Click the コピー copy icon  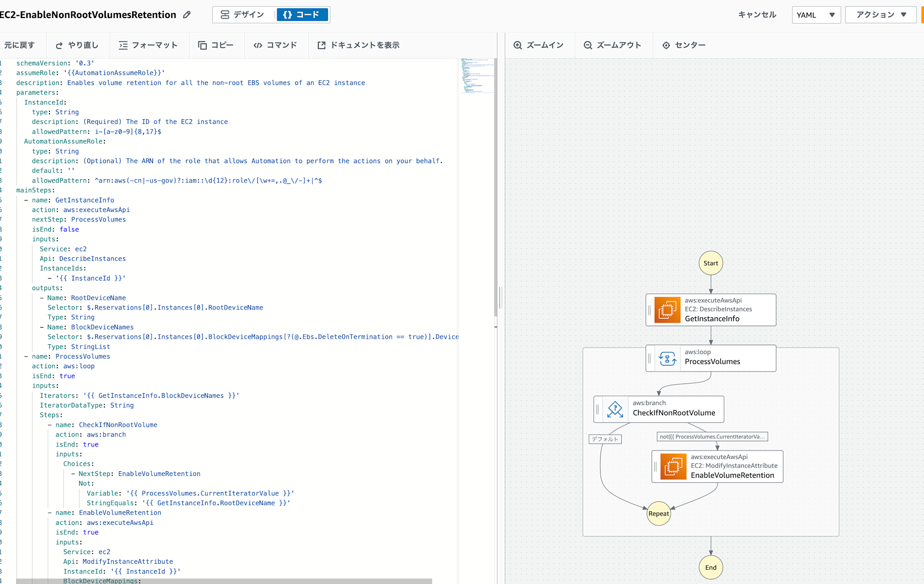[x=202, y=45]
